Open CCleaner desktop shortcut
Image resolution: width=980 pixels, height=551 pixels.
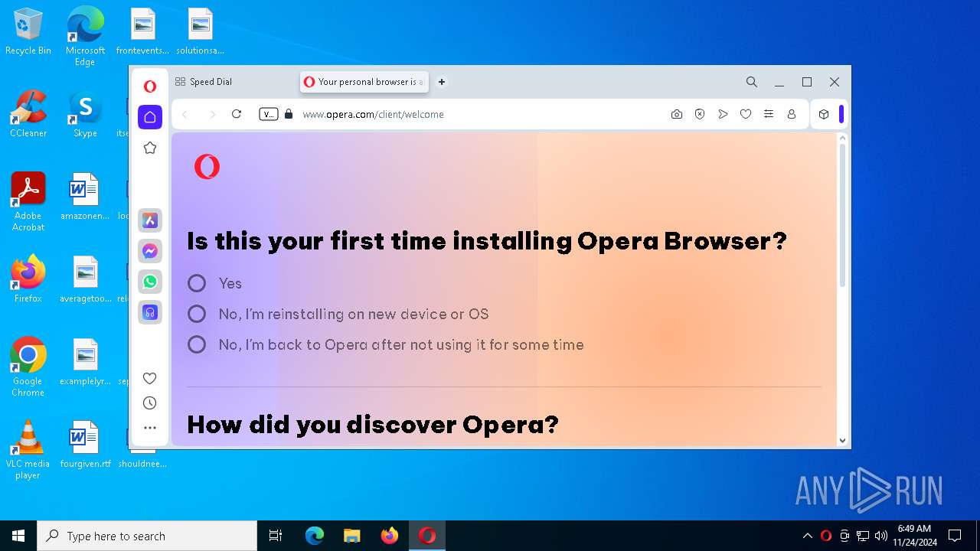point(28,114)
